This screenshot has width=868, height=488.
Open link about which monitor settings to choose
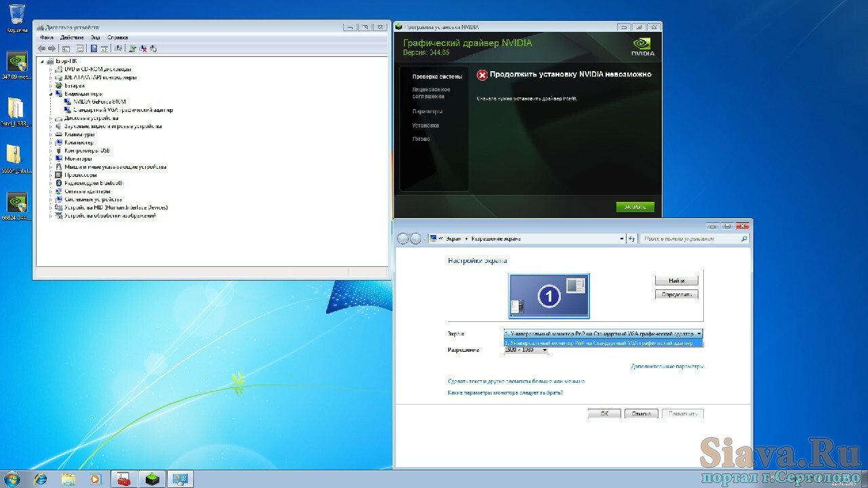point(505,392)
